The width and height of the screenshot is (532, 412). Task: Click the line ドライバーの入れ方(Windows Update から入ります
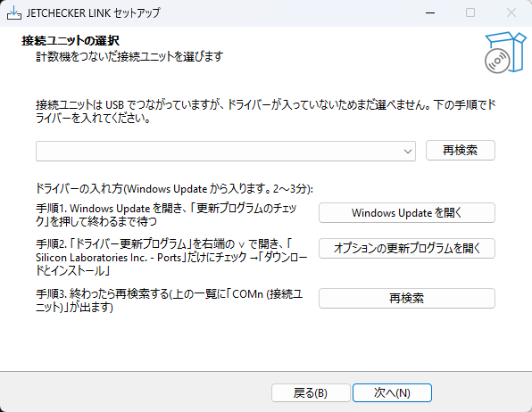pyautogui.click(x=174, y=188)
